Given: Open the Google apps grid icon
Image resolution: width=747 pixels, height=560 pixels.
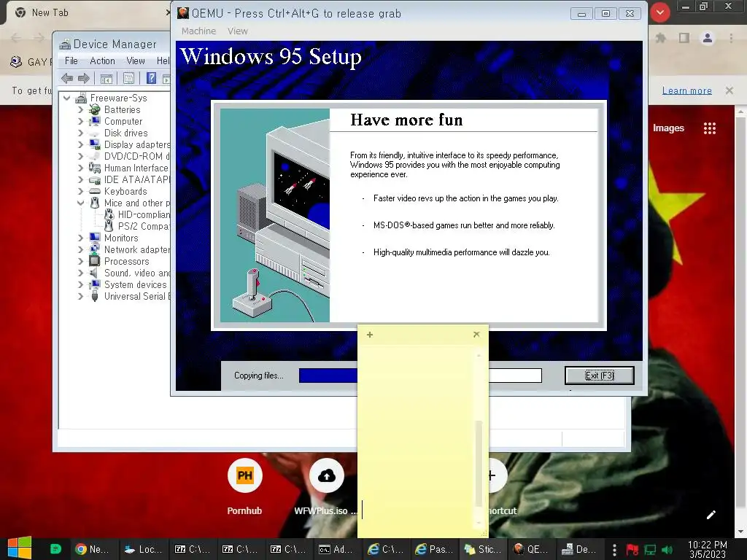Looking at the screenshot, I should pyautogui.click(x=709, y=128).
